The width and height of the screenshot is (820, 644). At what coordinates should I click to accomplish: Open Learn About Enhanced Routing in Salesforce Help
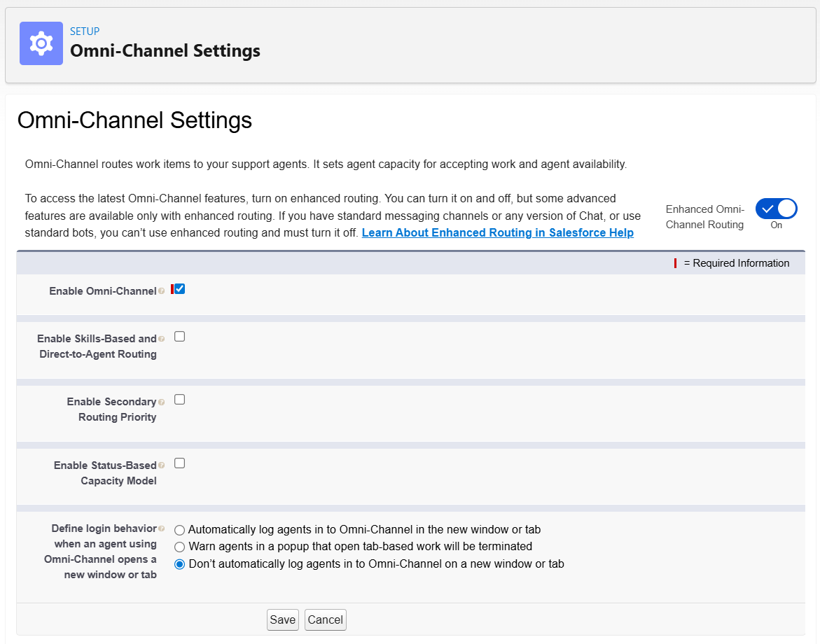[x=497, y=232]
